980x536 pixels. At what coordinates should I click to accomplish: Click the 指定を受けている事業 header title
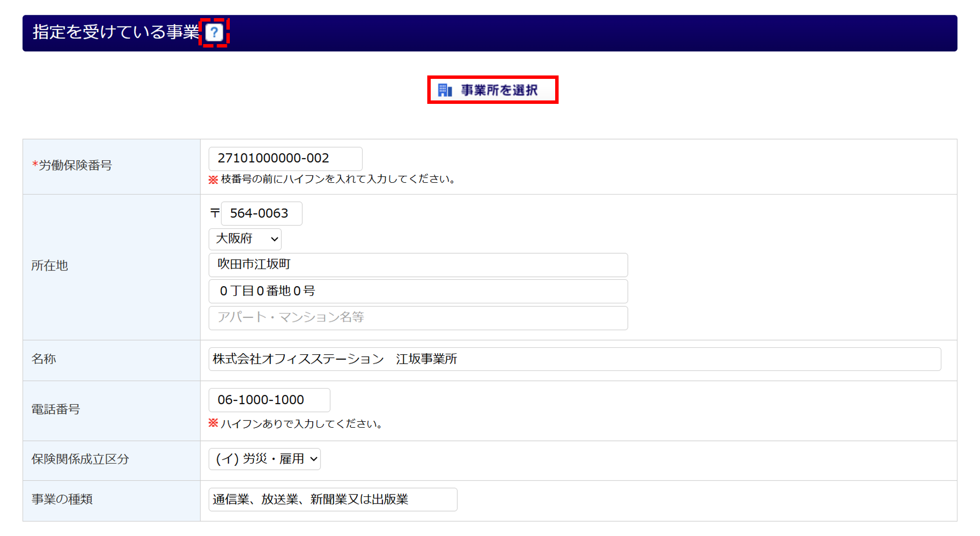[116, 32]
